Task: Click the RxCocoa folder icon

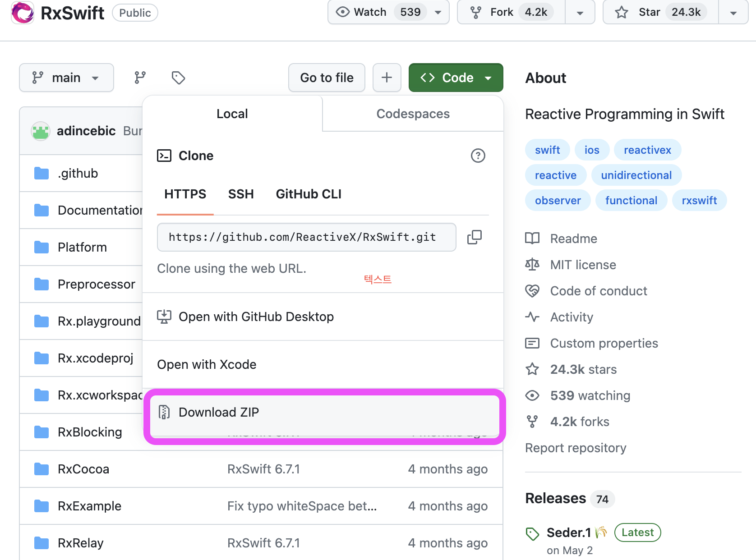Action: tap(41, 469)
